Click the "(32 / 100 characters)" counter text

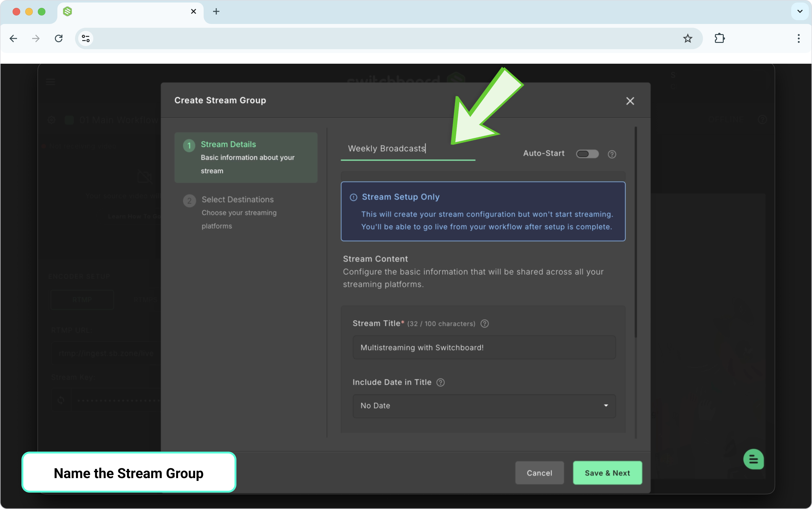[441, 324]
